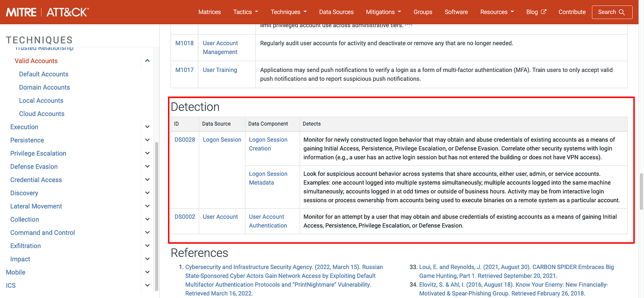Expand the Credential Access sidebar chevron
This screenshot has width=644, height=298.
147,180
